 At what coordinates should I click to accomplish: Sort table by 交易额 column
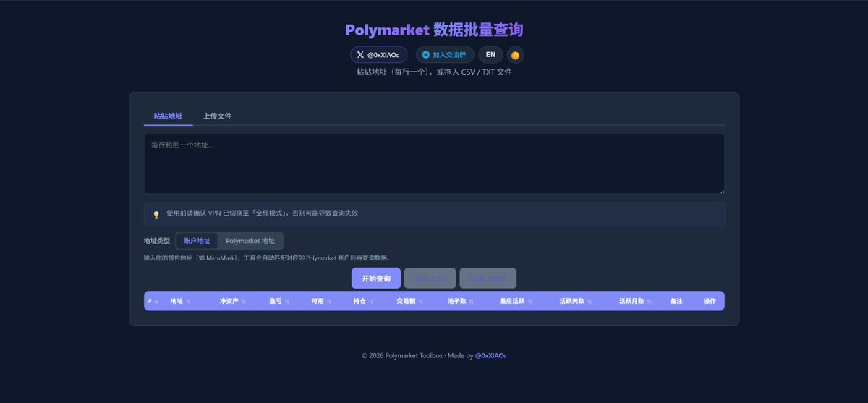tap(409, 301)
